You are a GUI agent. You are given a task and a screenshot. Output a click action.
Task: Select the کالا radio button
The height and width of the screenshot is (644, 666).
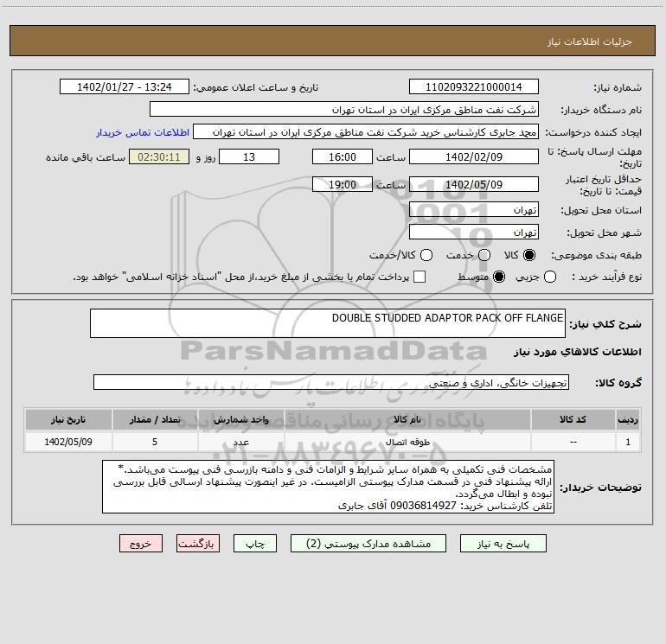pos(529,255)
